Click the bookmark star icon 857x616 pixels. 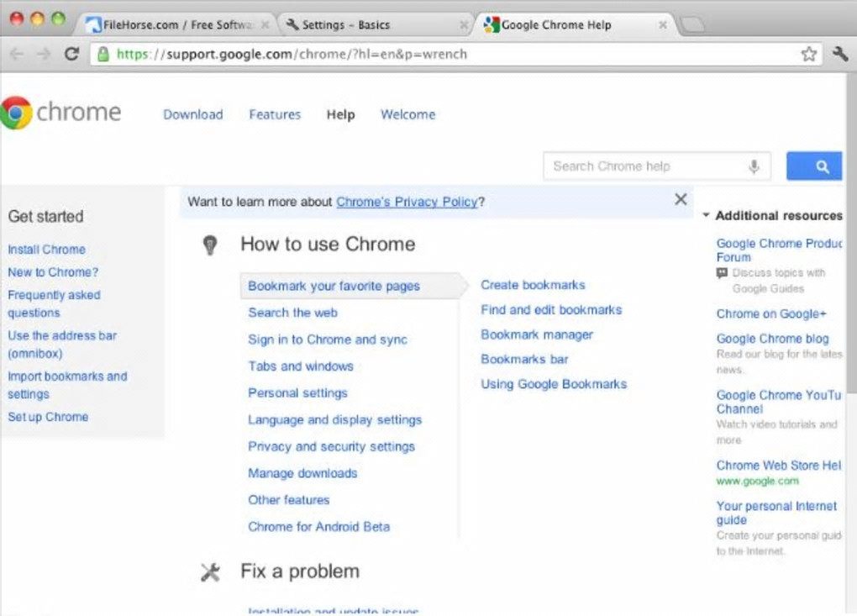click(x=808, y=55)
